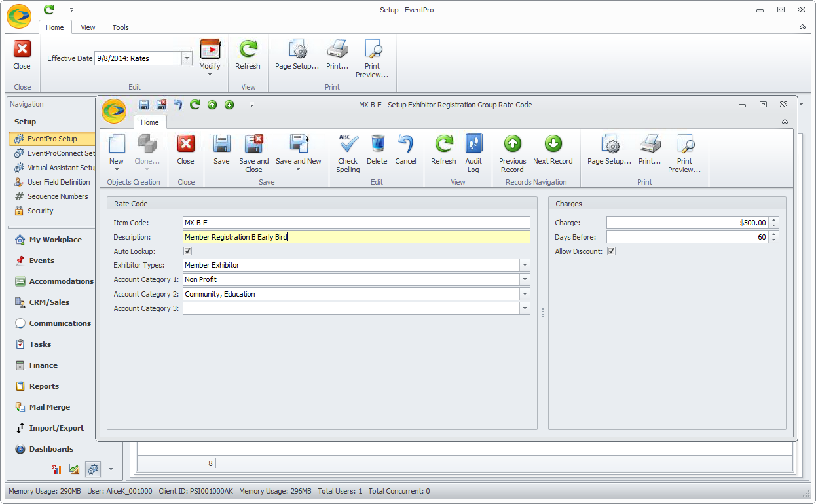The image size is (816, 504).
Task: Collapse the inner window ribbon with the chevron
Action: click(x=785, y=122)
